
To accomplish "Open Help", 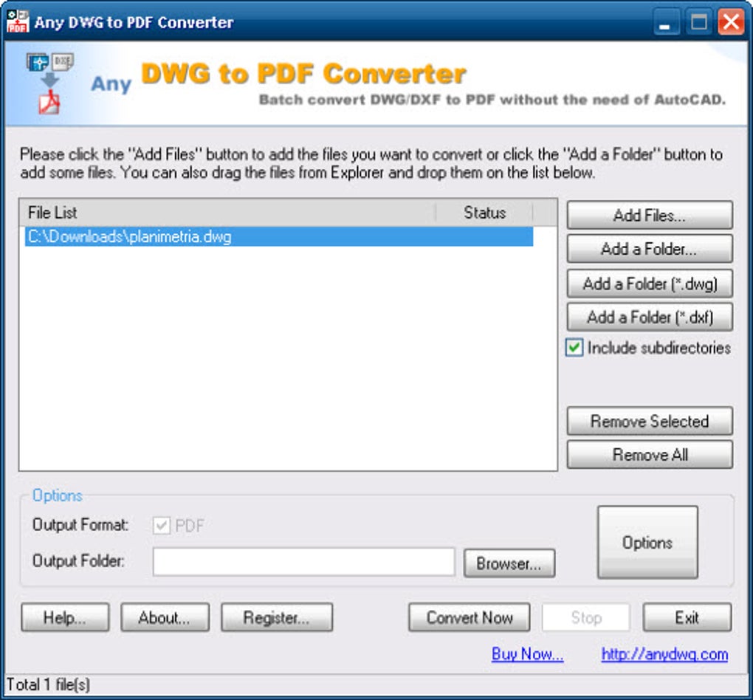I will click(x=65, y=617).
